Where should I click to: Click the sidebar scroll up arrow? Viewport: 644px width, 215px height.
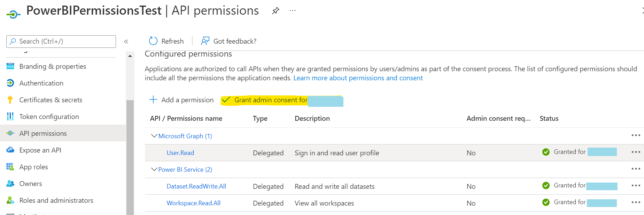coord(130,56)
